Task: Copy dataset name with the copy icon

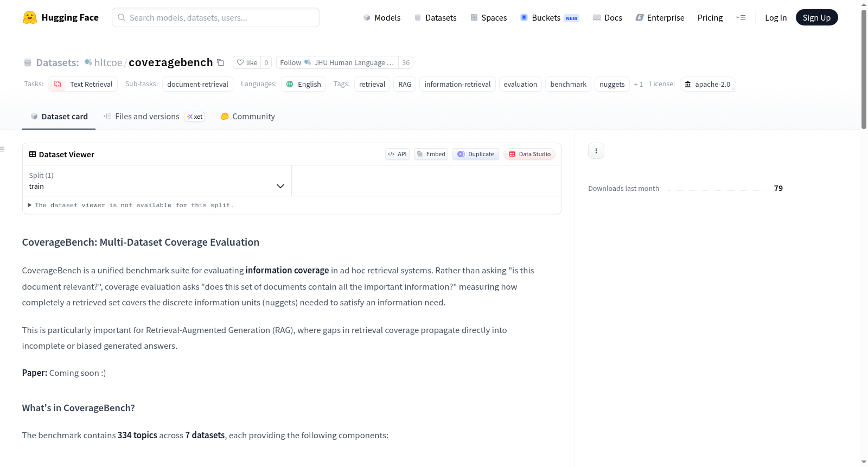Action: pos(220,62)
